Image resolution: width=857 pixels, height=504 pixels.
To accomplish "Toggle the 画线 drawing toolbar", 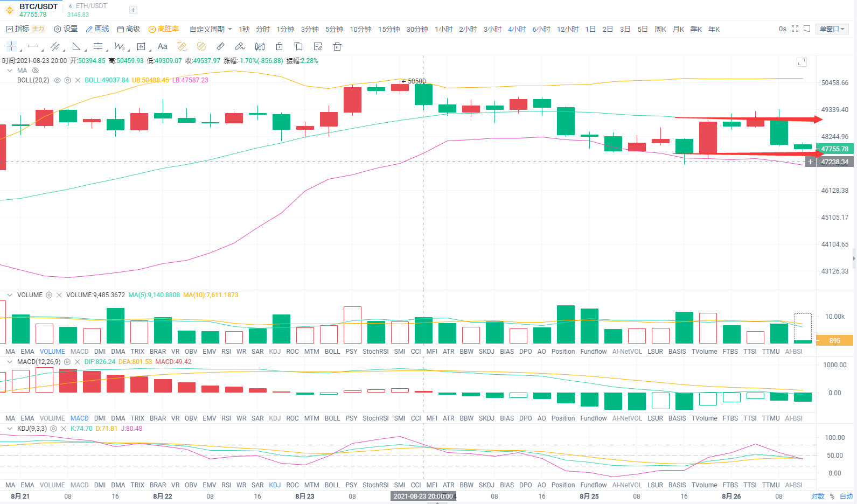I will 97,29.
